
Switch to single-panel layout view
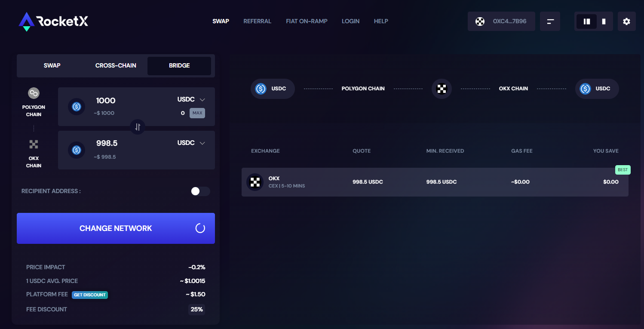tap(604, 21)
